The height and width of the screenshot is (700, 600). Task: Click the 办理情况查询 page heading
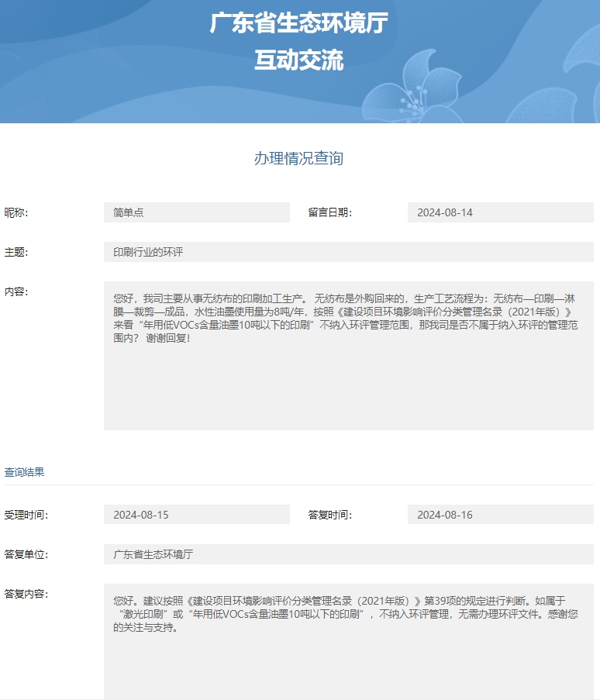click(298, 158)
